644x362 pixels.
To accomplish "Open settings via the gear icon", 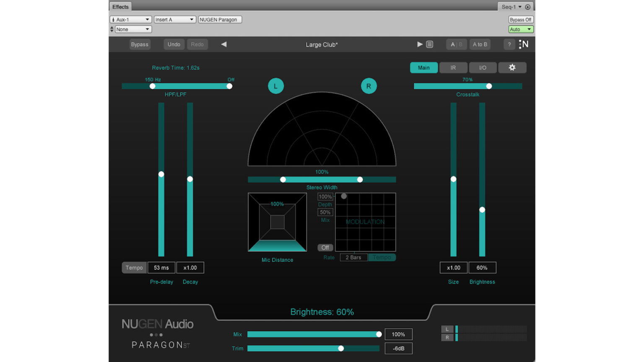I will (512, 67).
